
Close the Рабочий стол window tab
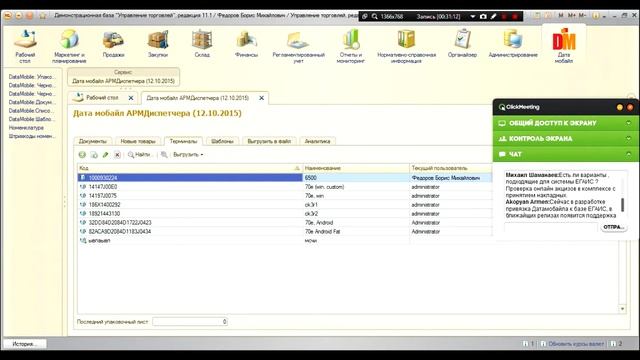click(x=131, y=98)
